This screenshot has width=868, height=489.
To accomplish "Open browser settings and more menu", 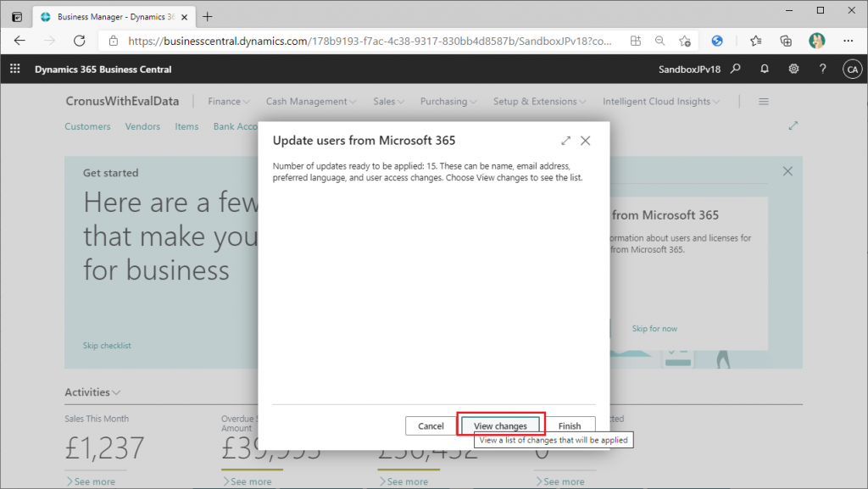I will click(848, 41).
